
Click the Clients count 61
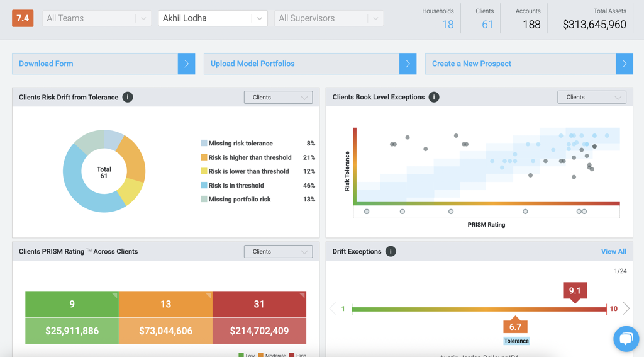coord(487,25)
